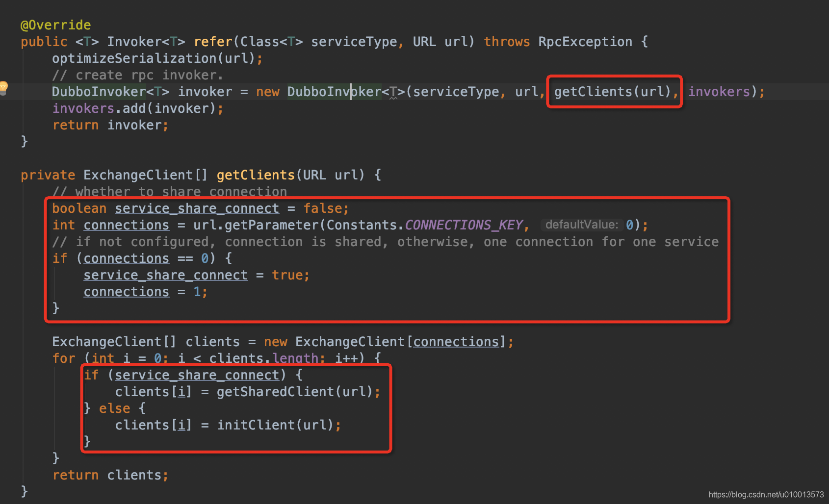Click the @Override annotation
The height and width of the screenshot is (504, 829).
(x=55, y=25)
